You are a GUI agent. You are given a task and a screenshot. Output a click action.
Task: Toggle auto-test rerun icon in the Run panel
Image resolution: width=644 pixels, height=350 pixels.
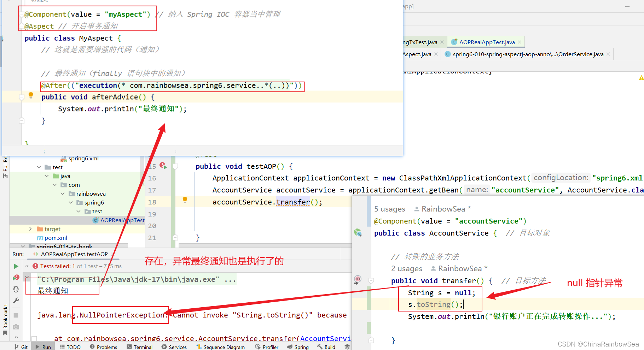pyautogui.click(x=16, y=289)
